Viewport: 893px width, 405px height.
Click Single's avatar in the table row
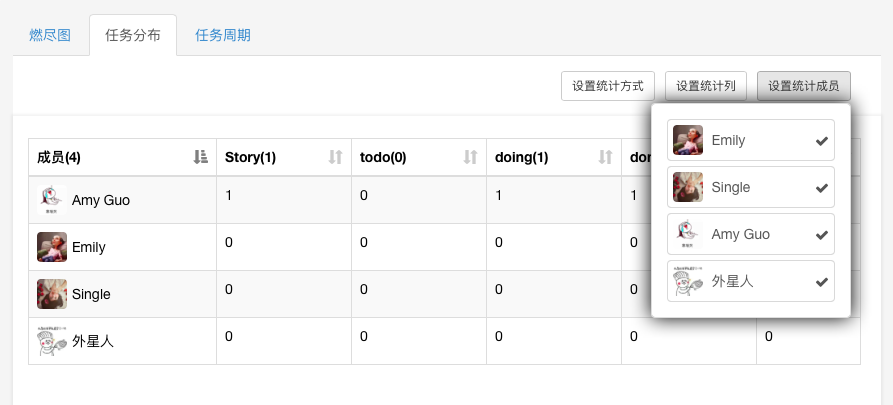tap(52, 294)
